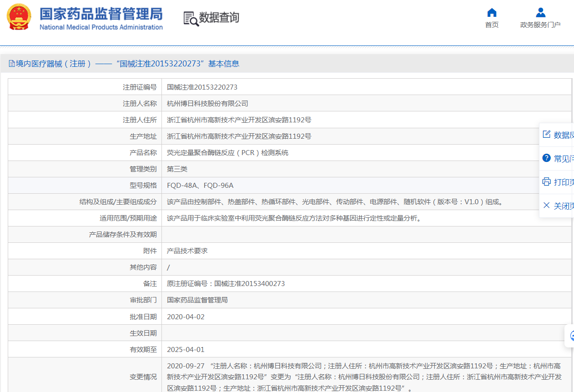The width and height of the screenshot is (574, 392).
Task: Click the document icon before 境内医疗器械
Action: [x=12, y=64]
